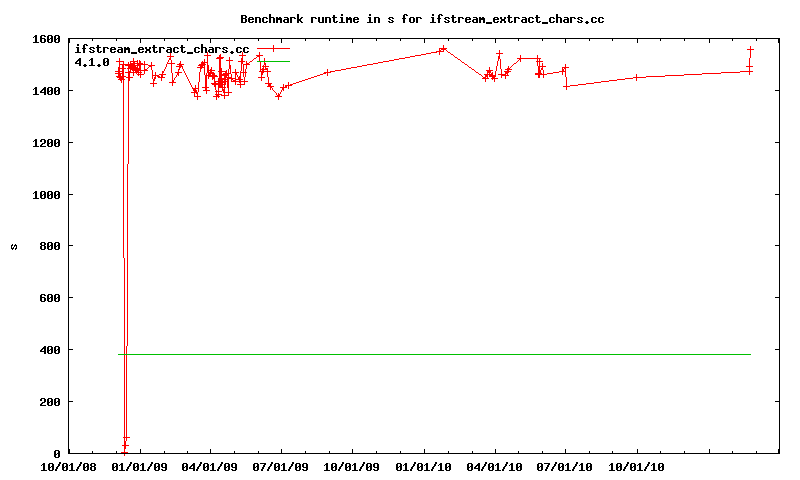The height and width of the screenshot is (480, 800).
Task: Click the green legend line sample
Action: pyautogui.click(x=273, y=62)
